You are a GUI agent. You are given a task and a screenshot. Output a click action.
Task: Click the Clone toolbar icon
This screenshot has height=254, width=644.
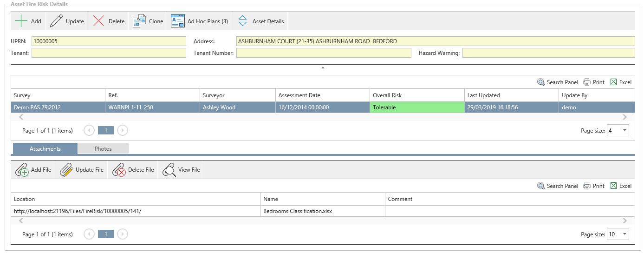(139, 21)
